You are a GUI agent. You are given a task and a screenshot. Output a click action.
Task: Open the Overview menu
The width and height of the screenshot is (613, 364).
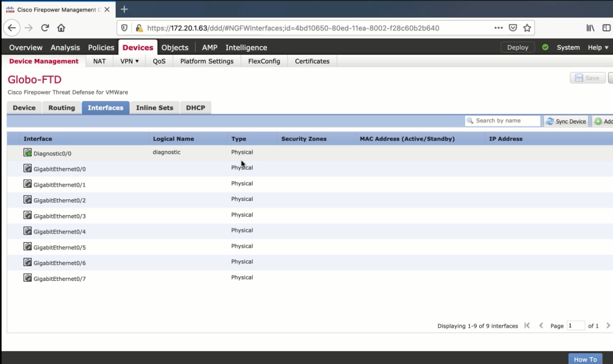(26, 48)
